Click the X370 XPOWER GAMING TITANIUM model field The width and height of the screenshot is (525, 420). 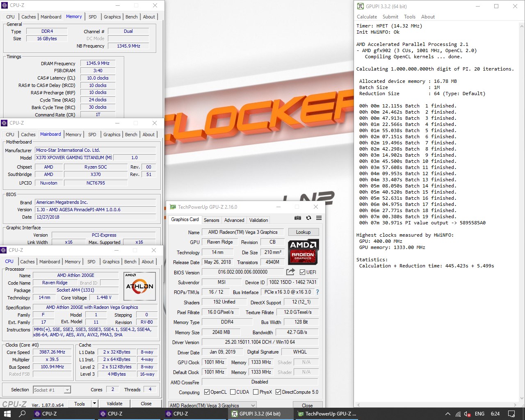pos(74,157)
